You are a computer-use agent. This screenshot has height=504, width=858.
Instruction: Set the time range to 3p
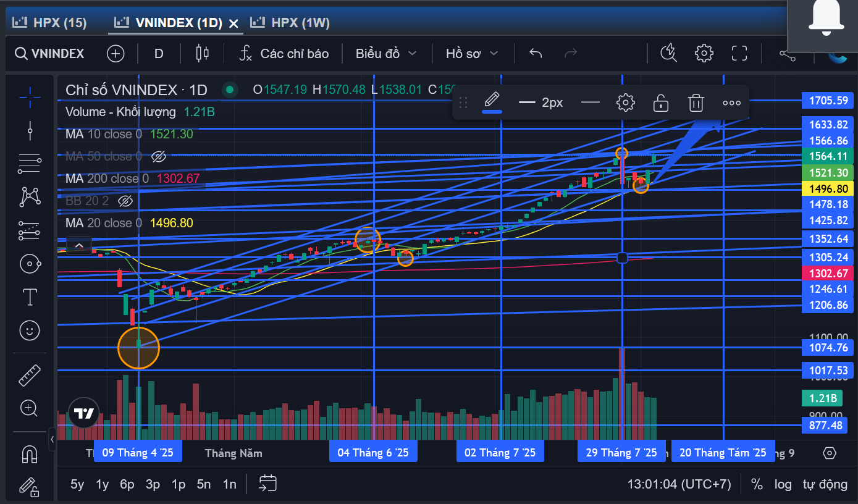coord(153,484)
